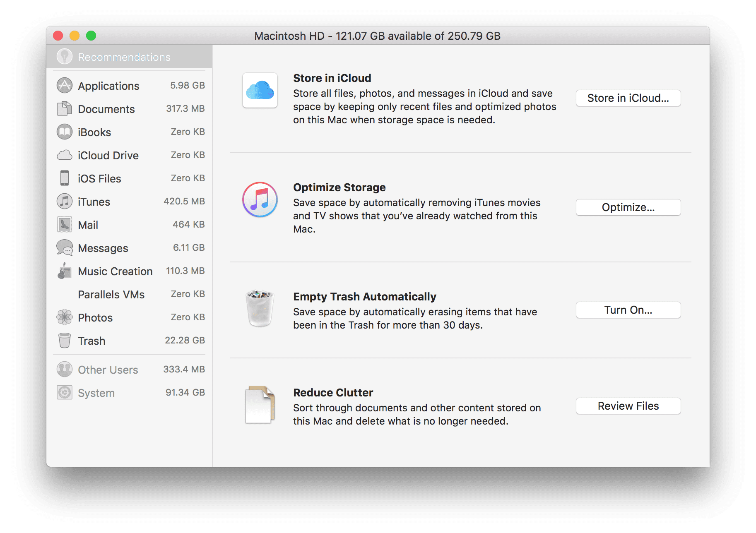This screenshot has width=756, height=533.
Task: Click the Photos pinwheel icon
Action: pyautogui.click(x=64, y=317)
